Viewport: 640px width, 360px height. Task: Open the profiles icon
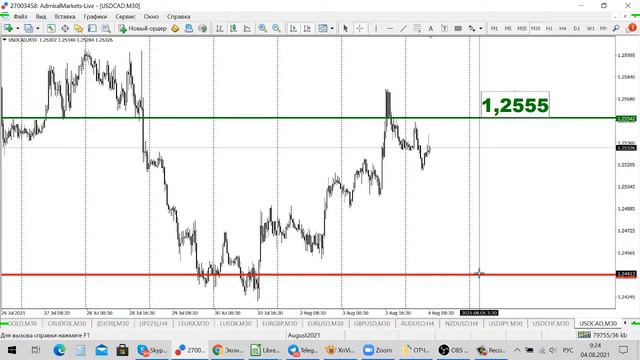pyautogui.click(x=29, y=28)
